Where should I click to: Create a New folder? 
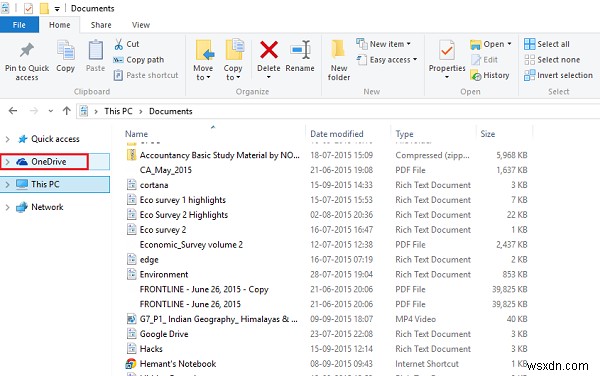(339, 60)
